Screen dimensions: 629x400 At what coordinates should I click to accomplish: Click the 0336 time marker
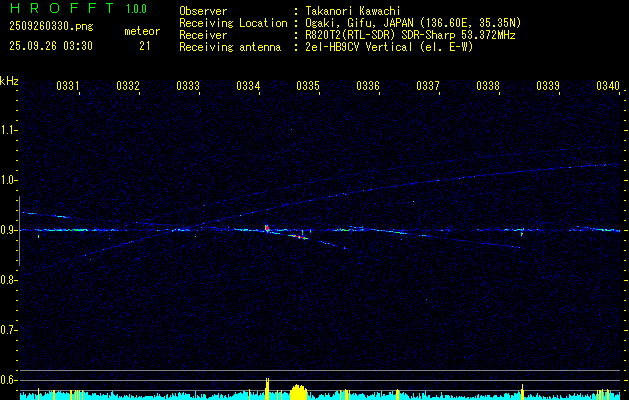[368, 85]
